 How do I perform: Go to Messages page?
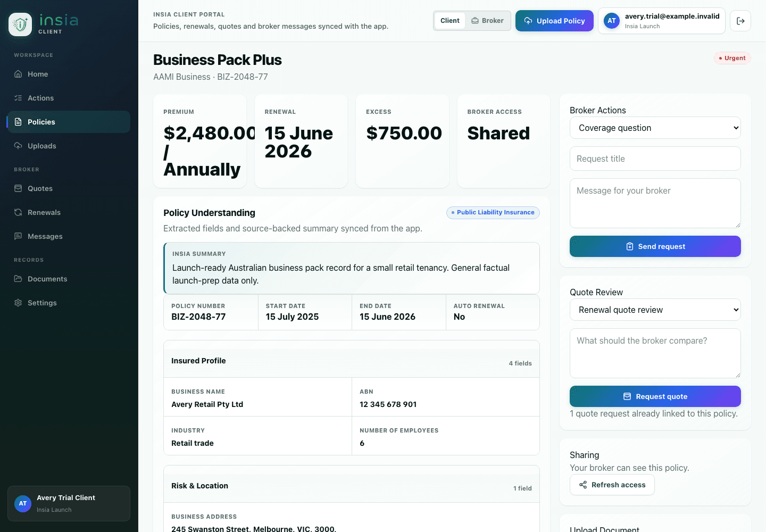click(68, 236)
